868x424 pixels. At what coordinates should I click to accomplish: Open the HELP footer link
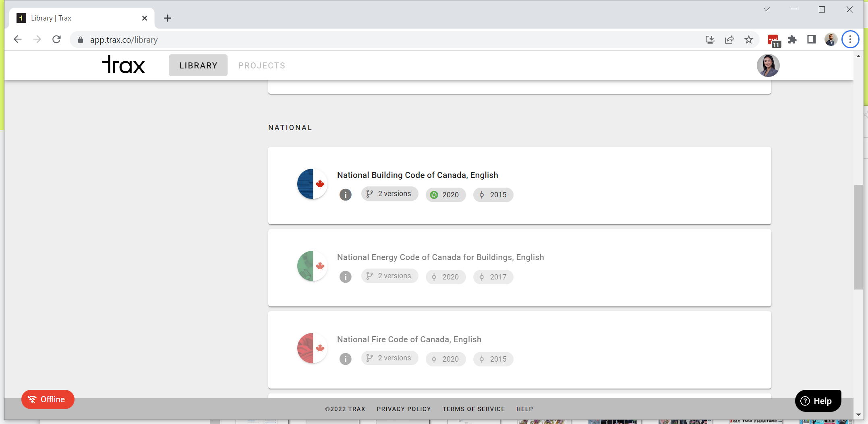pyautogui.click(x=524, y=409)
